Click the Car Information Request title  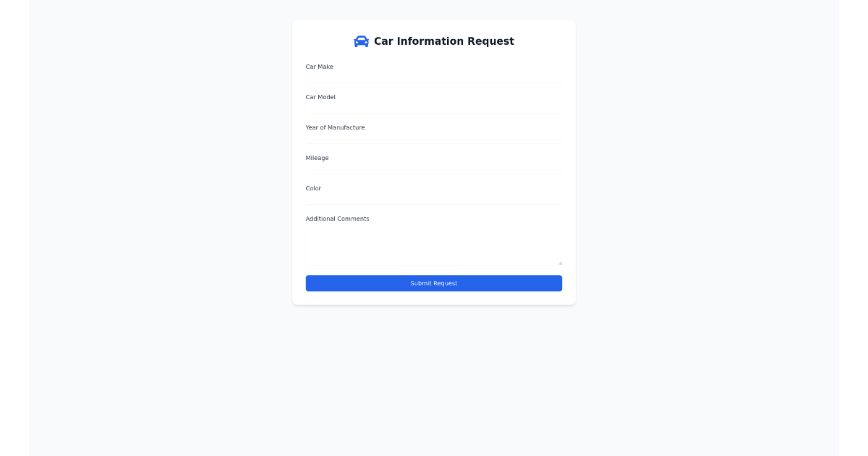point(443,41)
